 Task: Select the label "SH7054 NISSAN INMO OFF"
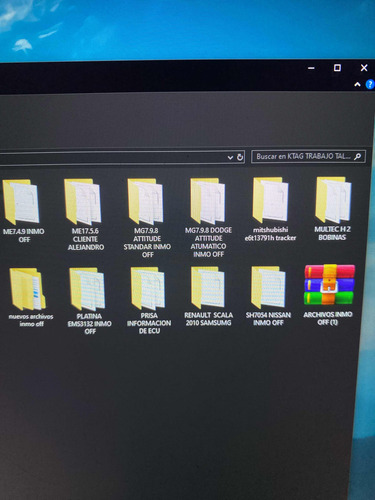coord(268,319)
